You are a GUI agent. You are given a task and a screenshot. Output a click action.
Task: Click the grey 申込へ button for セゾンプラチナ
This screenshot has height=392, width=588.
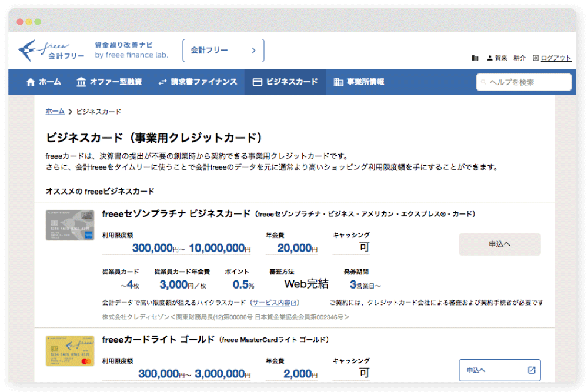pyautogui.click(x=499, y=244)
